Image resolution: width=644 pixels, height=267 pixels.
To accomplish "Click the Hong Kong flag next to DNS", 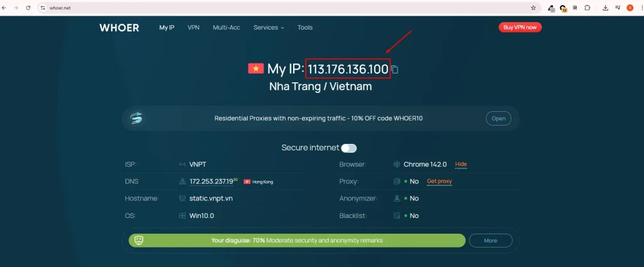I will 247,182.
